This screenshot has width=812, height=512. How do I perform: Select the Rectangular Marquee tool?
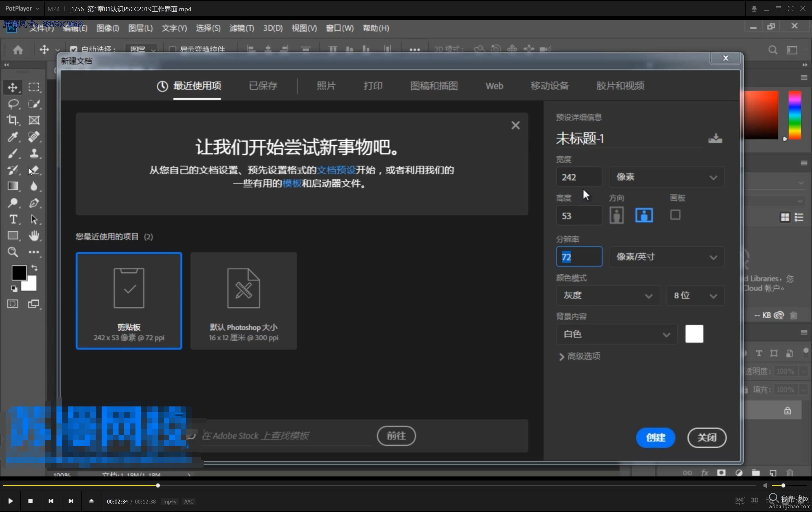click(34, 87)
